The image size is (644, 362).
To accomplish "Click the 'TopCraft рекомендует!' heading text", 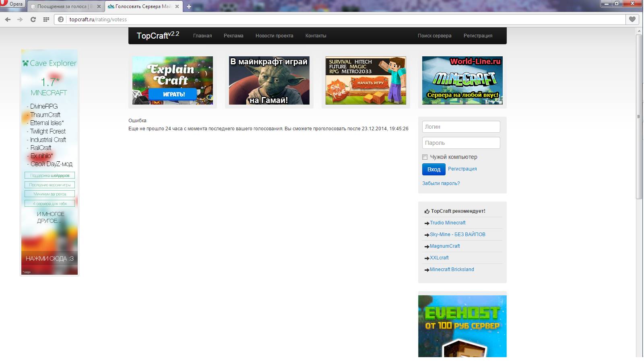I will 458,211.
